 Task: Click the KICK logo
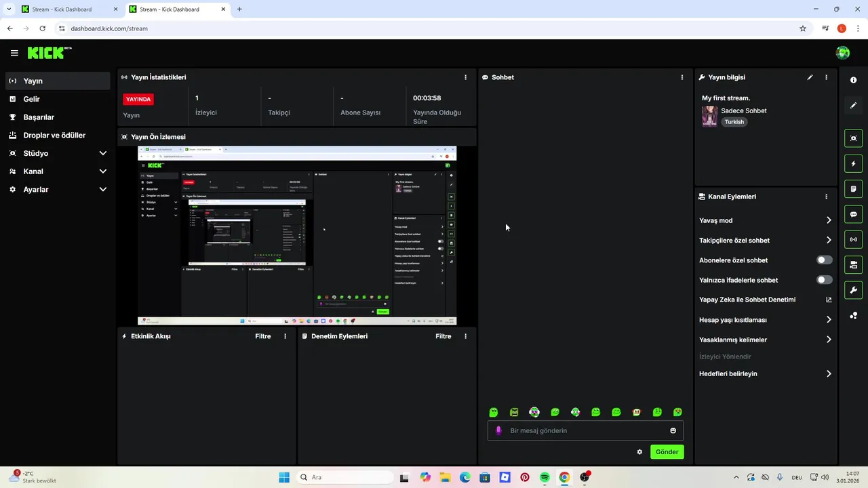pyautogui.click(x=50, y=53)
